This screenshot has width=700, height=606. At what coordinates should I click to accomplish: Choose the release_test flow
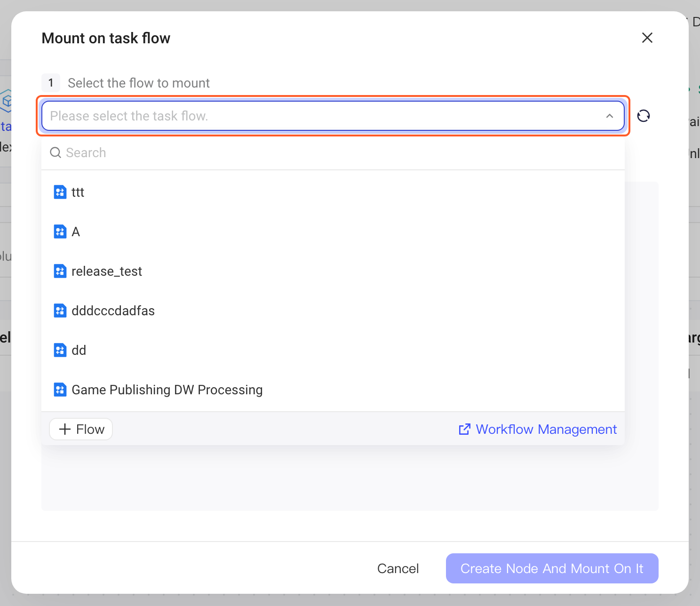333,271
